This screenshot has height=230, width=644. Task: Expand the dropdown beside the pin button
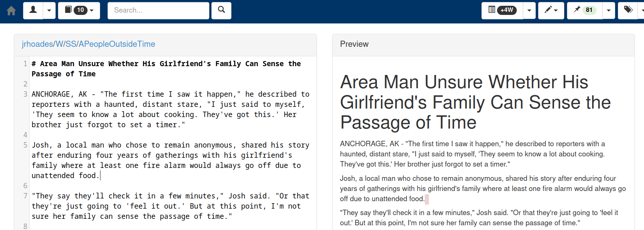[608, 11]
